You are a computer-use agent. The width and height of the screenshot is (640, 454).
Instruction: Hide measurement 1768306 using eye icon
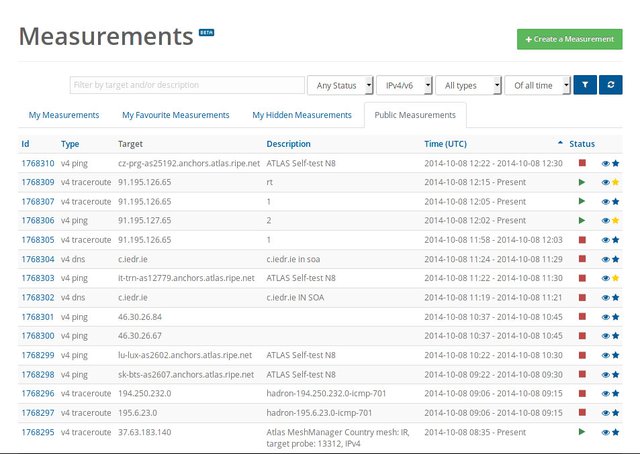coord(606,220)
